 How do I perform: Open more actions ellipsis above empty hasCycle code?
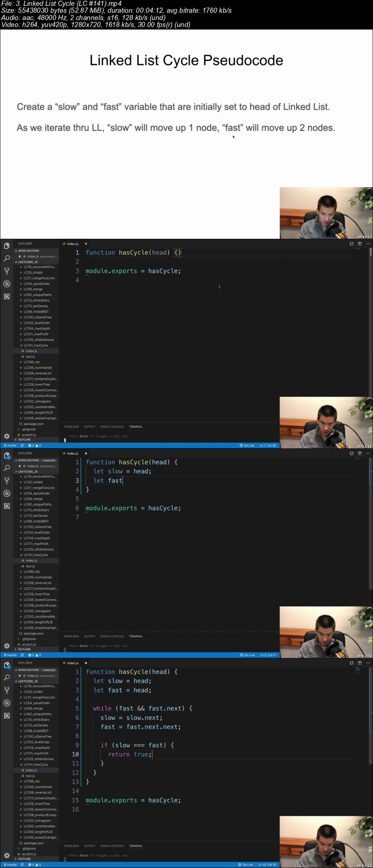tap(368, 244)
